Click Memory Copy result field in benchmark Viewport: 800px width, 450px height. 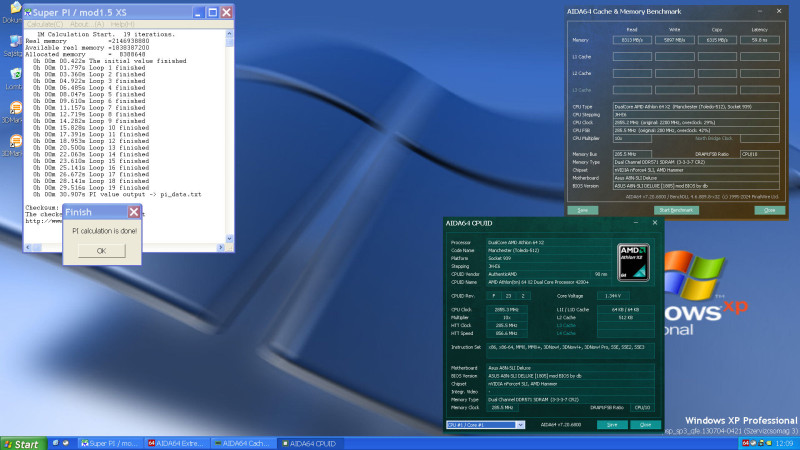(x=717, y=40)
